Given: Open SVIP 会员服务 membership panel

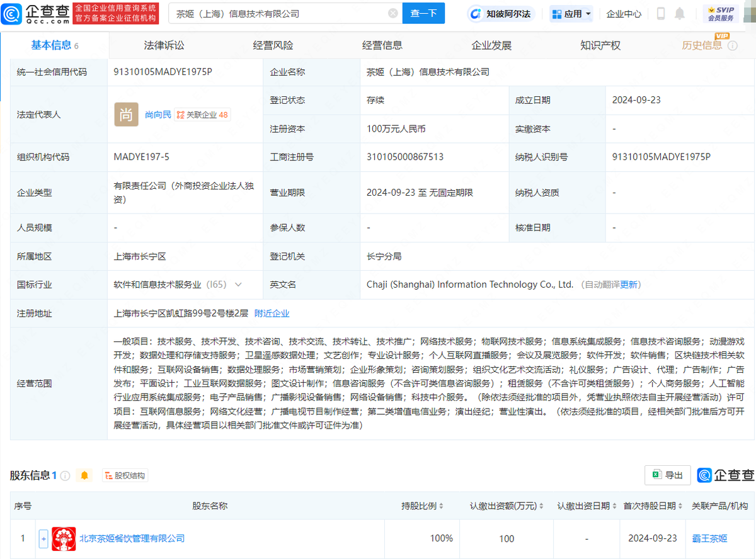Looking at the screenshot, I should (x=721, y=14).
